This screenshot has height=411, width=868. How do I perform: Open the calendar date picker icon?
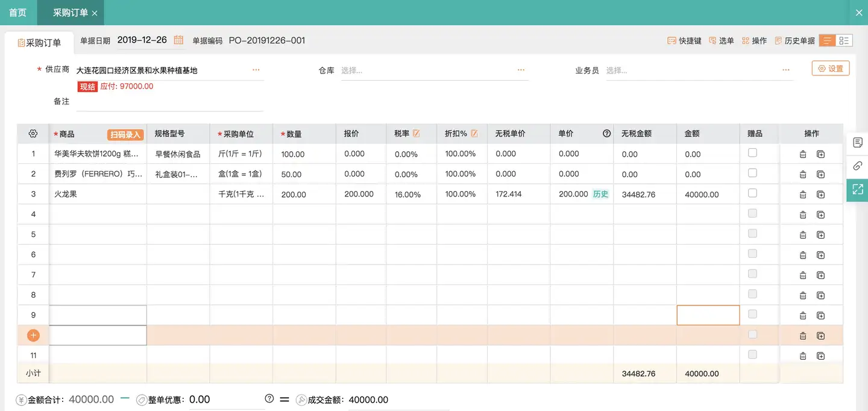pyautogui.click(x=178, y=40)
